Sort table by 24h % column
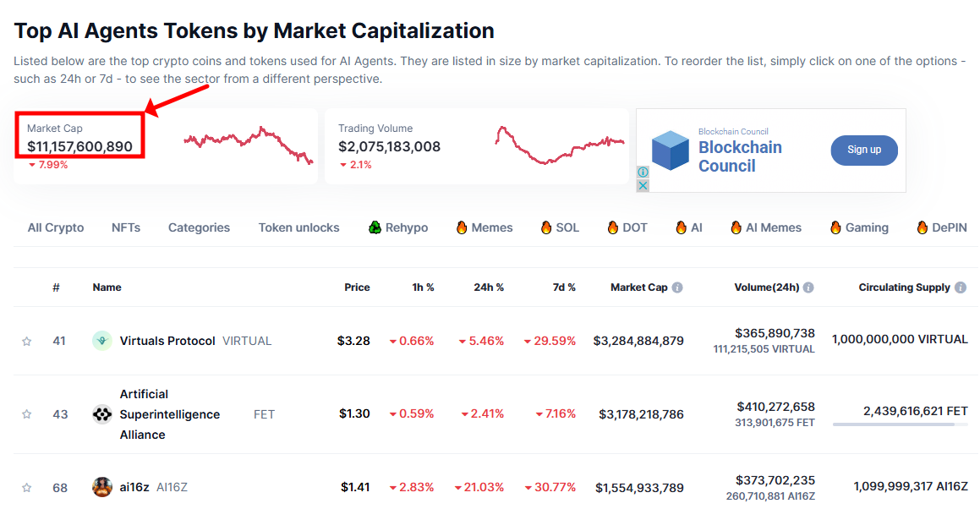 pyautogui.click(x=488, y=287)
